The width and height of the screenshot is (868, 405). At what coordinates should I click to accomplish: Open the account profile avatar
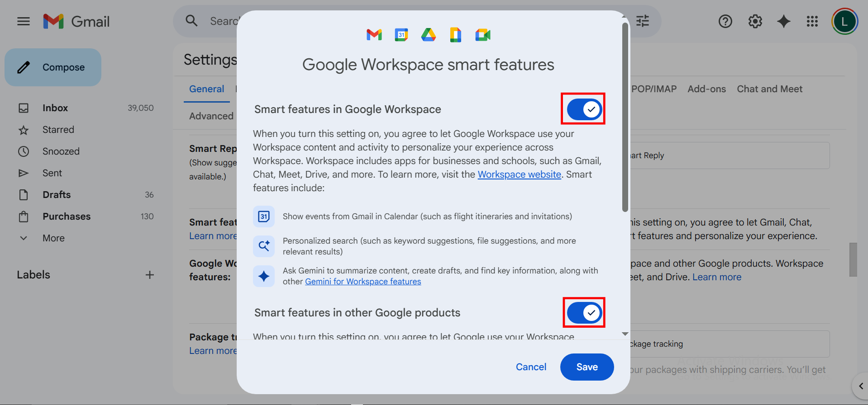(844, 21)
